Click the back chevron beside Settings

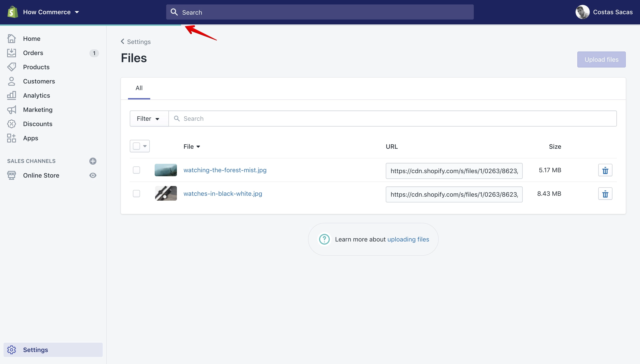[123, 42]
